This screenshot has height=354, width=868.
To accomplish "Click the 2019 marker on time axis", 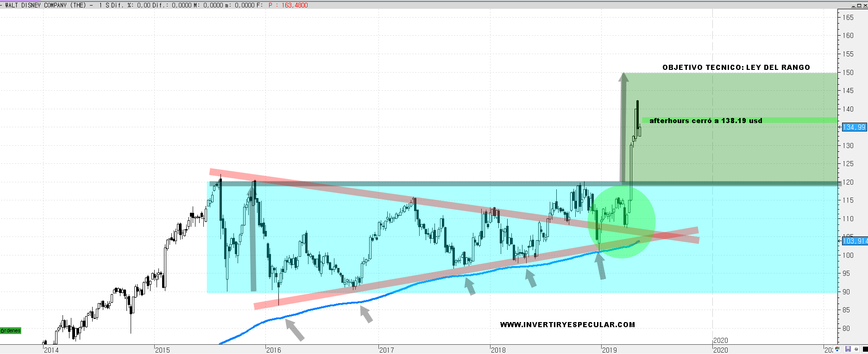I will pos(609,350).
